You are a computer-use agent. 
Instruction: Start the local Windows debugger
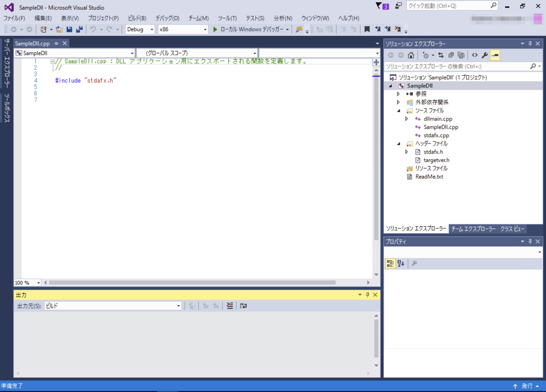tap(250, 29)
